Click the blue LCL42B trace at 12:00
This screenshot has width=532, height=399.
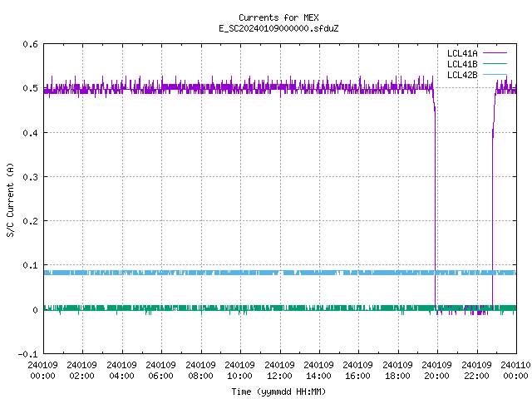coord(280,273)
